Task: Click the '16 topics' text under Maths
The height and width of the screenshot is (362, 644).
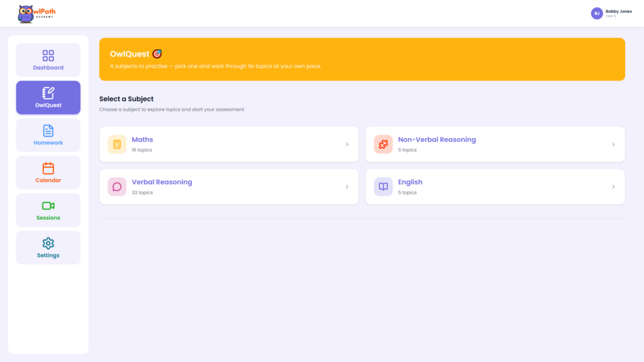Action: (142, 150)
